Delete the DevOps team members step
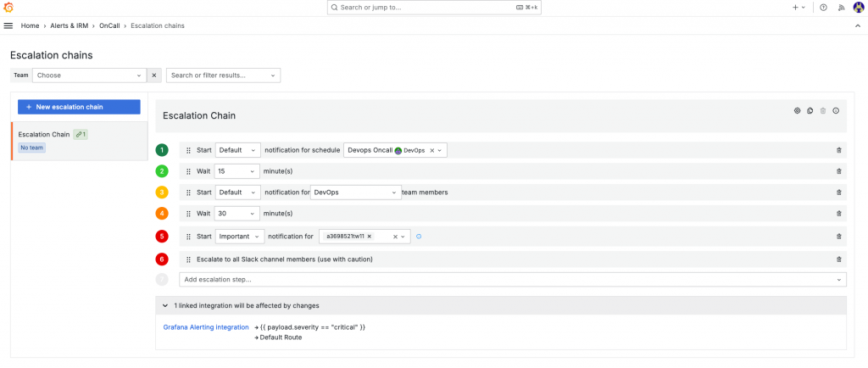The height and width of the screenshot is (368, 868). (838, 192)
